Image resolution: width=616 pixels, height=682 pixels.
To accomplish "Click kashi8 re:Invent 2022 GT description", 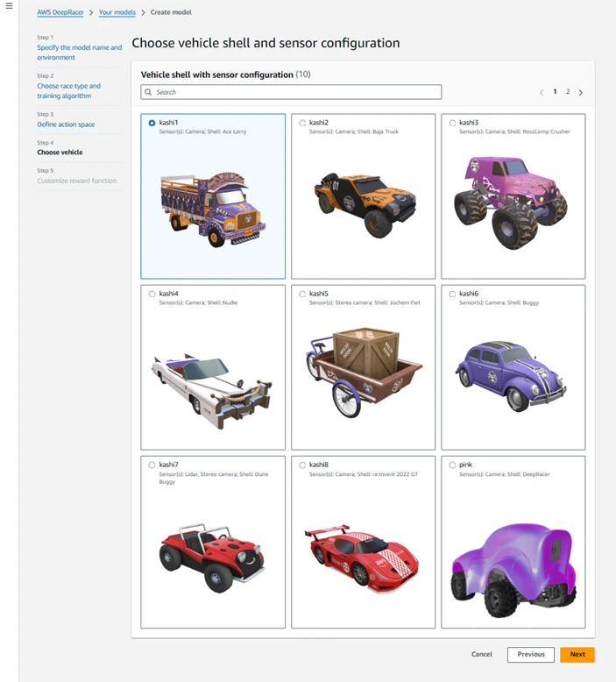I will pos(364,474).
